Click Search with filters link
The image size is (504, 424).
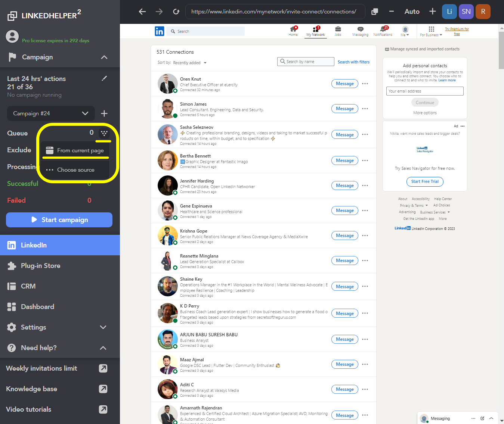[353, 62]
